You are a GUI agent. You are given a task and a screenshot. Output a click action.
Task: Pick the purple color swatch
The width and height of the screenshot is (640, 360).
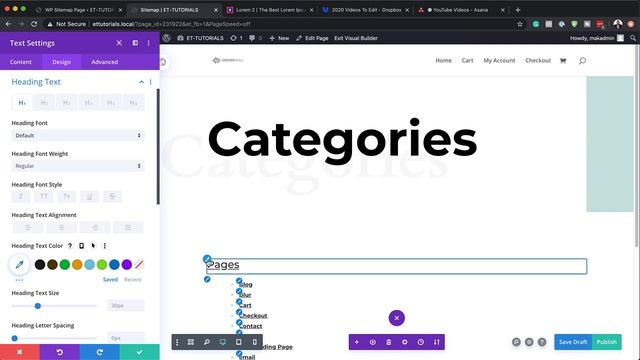point(127,264)
